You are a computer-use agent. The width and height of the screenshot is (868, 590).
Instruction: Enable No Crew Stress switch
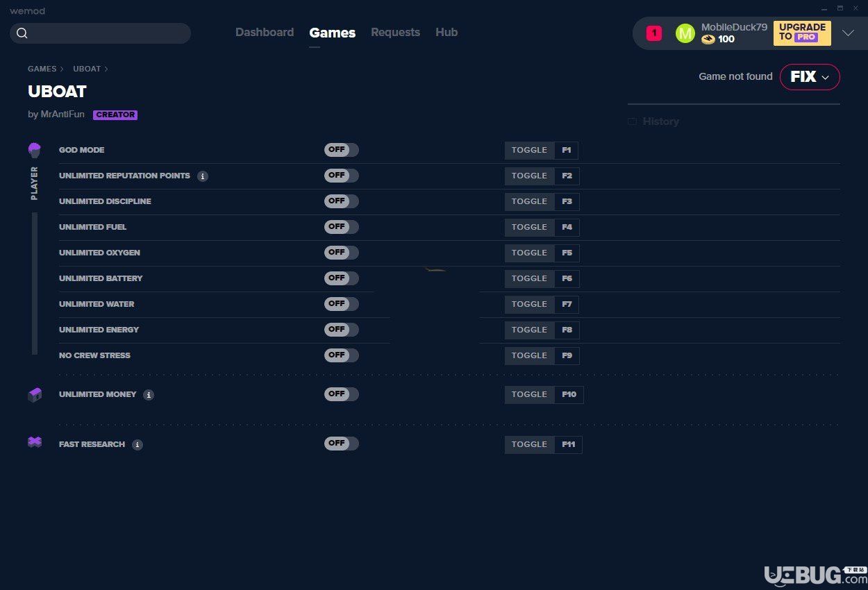(x=342, y=355)
